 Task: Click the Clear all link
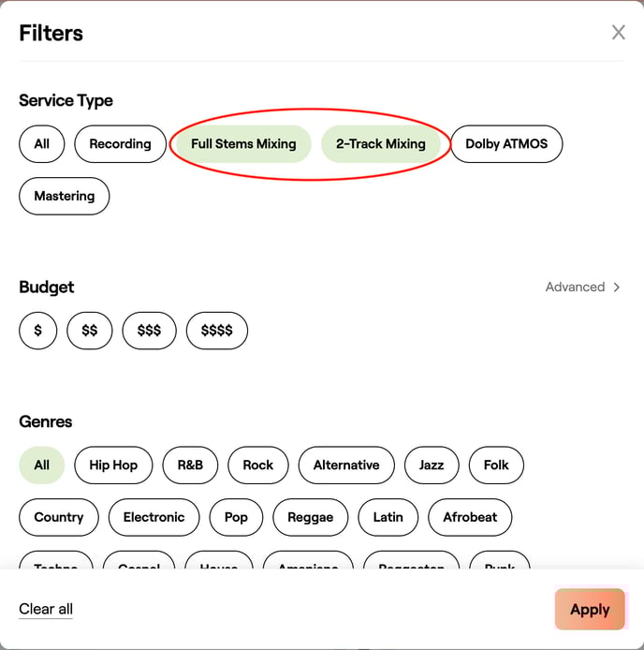(x=46, y=609)
